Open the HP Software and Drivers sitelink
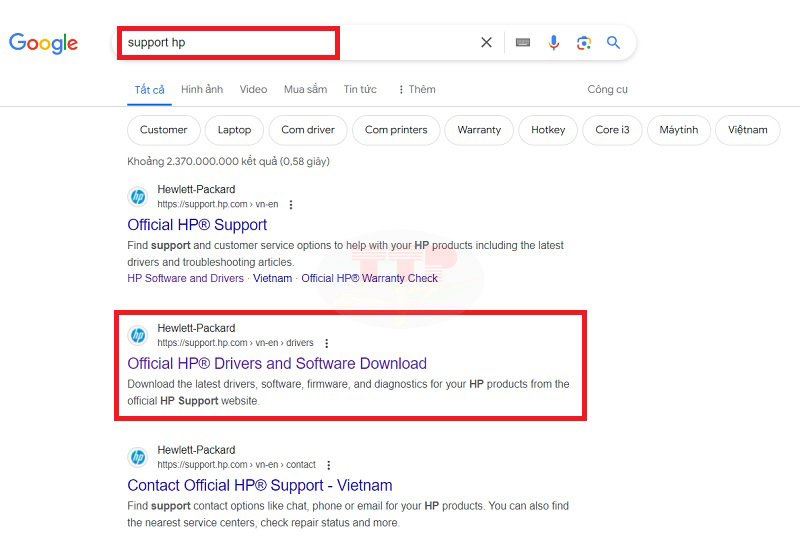The image size is (800, 558). [186, 278]
